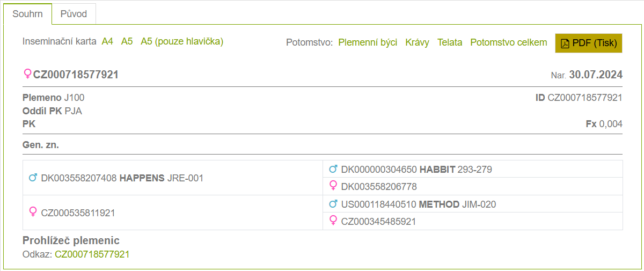Follow the Odkaz CZ000718577921 link
644x271 pixels.
click(92, 254)
